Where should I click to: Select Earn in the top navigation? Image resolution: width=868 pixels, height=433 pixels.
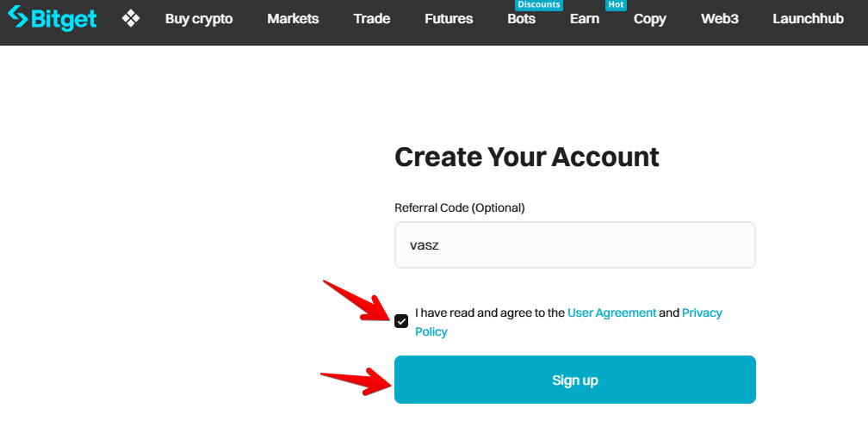[585, 19]
